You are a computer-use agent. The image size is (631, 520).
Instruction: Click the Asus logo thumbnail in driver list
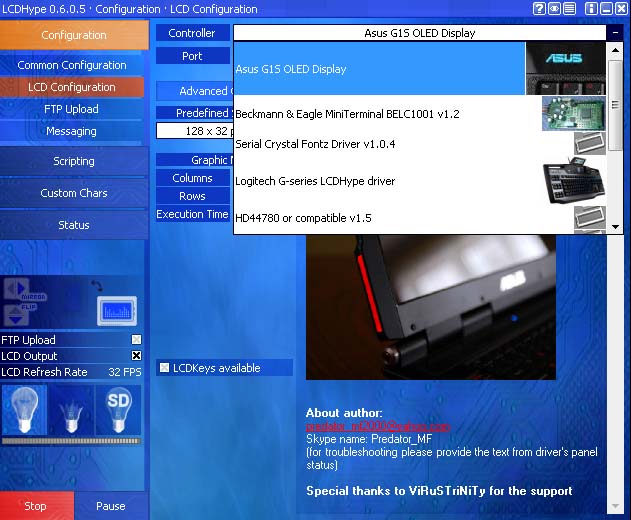click(x=565, y=68)
